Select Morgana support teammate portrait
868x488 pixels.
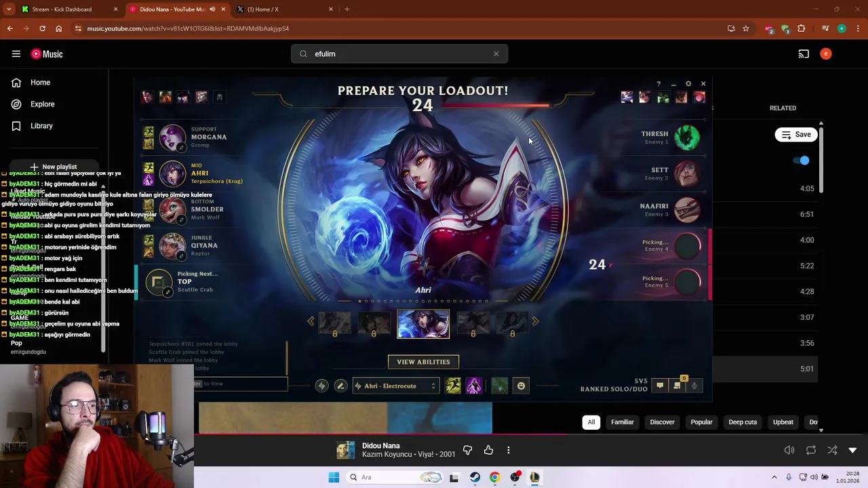pyautogui.click(x=172, y=138)
